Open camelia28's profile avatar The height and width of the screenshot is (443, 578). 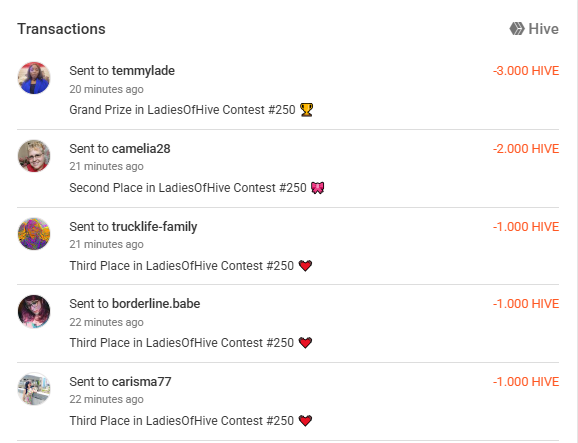34,156
